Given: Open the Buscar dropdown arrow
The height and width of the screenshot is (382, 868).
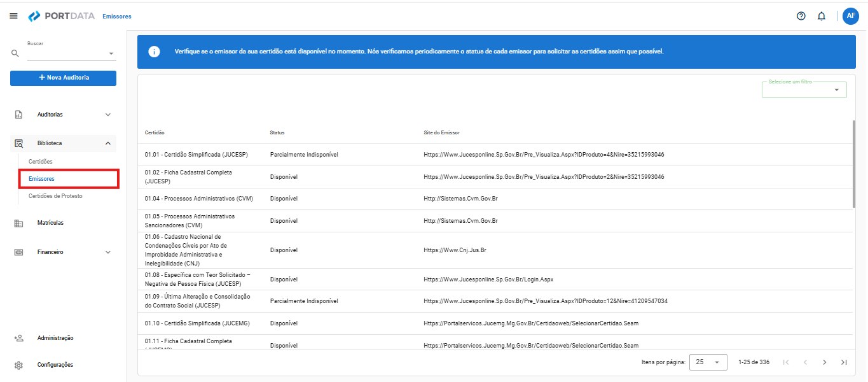Looking at the screenshot, I should (111, 53).
